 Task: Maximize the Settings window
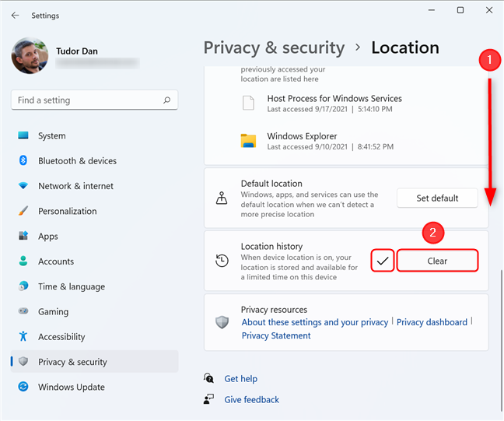click(460, 10)
